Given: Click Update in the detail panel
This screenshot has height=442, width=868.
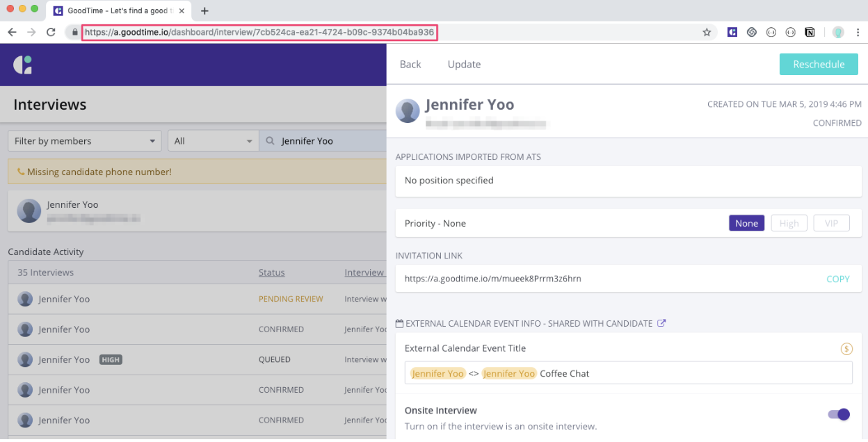Looking at the screenshot, I should pyautogui.click(x=464, y=64).
